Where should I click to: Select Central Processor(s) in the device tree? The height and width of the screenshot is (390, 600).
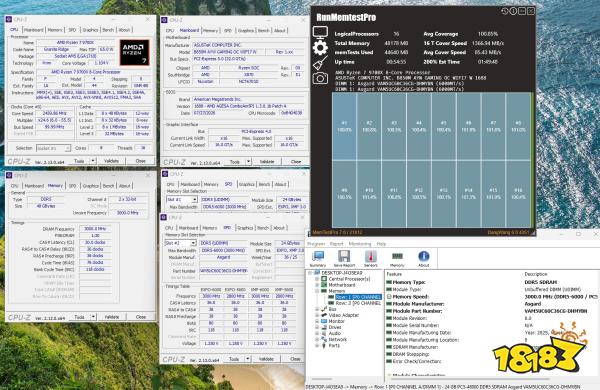349,279
